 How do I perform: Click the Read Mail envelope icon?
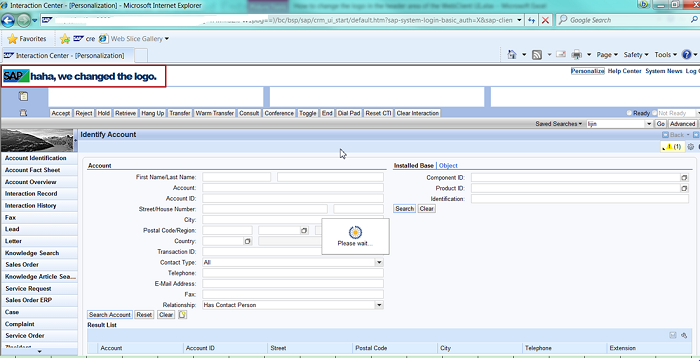point(561,54)
